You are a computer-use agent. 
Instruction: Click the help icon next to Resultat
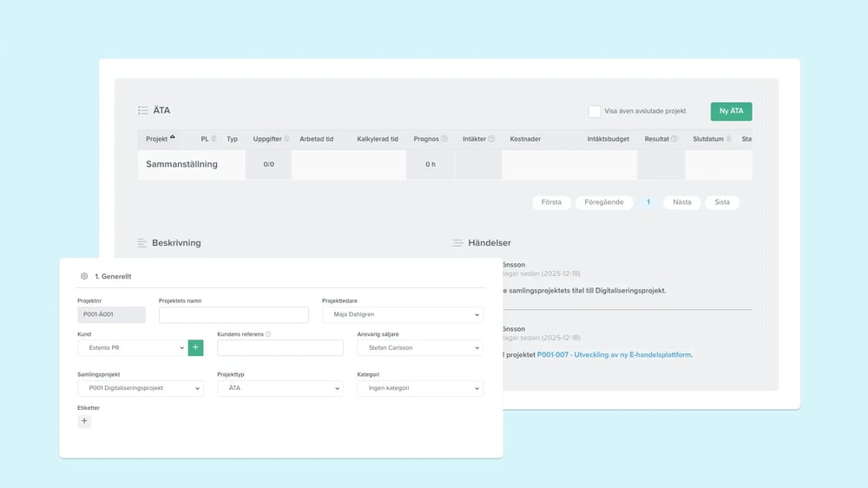click(x=674, y=139)
